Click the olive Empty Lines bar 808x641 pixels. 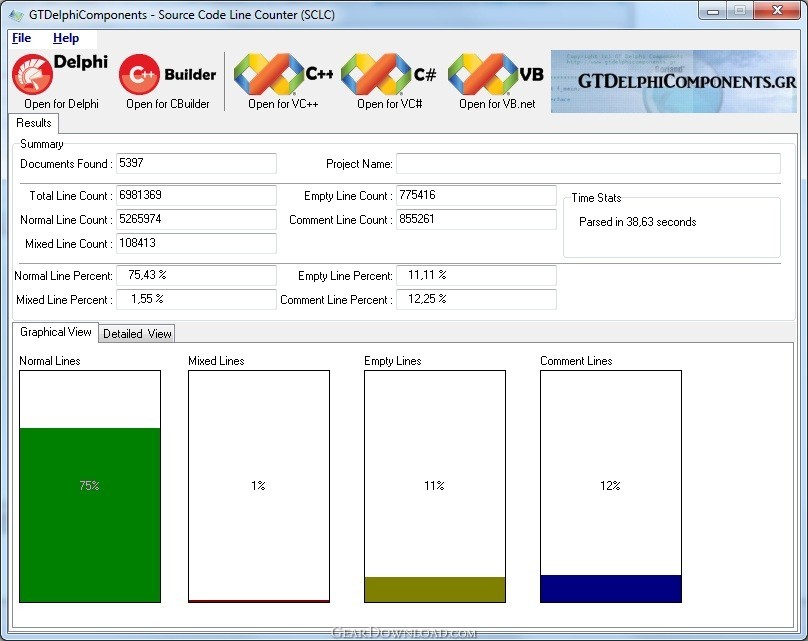coord(435,589)
